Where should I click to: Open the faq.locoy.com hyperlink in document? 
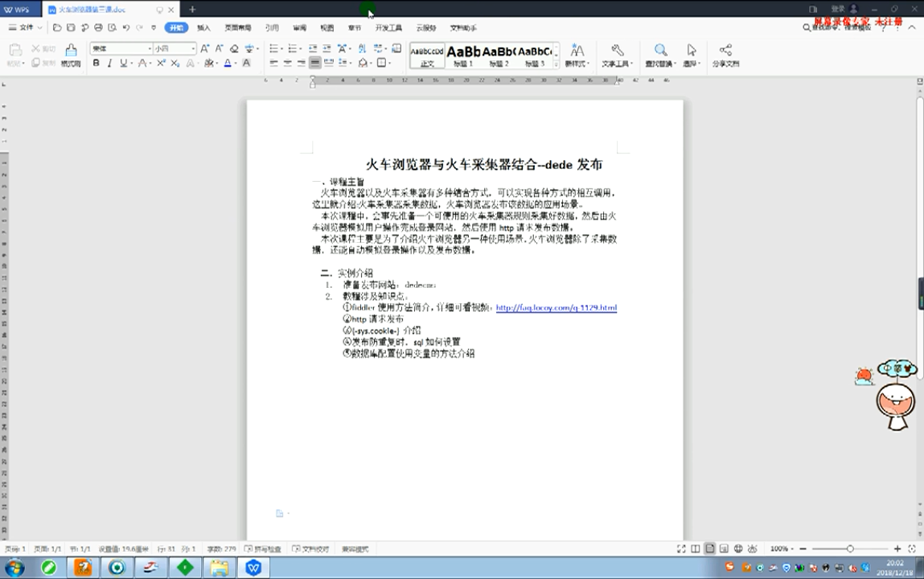pyautogui.click(x=556, y=307)
